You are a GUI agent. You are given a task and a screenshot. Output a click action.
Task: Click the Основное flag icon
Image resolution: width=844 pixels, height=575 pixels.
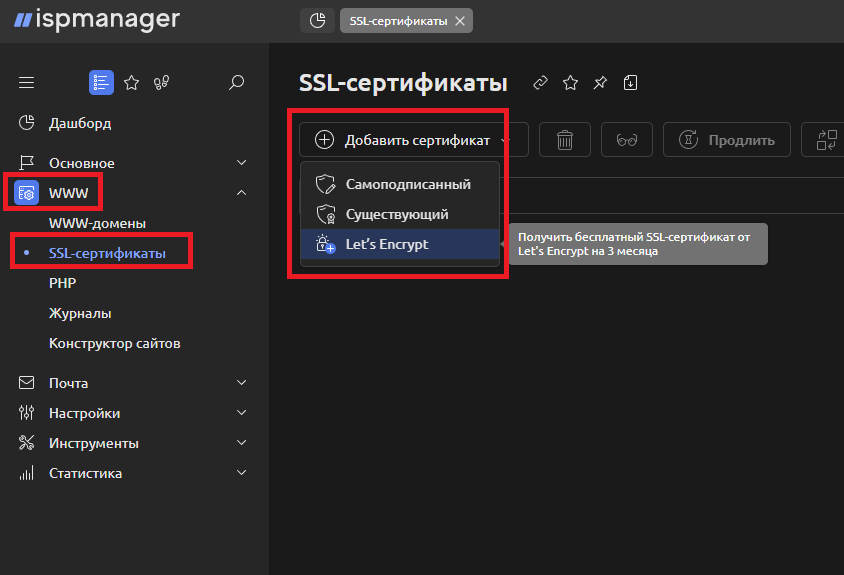26,163
